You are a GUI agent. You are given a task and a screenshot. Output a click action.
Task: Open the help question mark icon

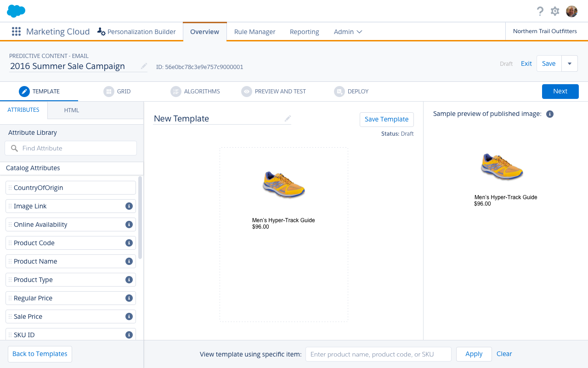[x=540, y=11]
